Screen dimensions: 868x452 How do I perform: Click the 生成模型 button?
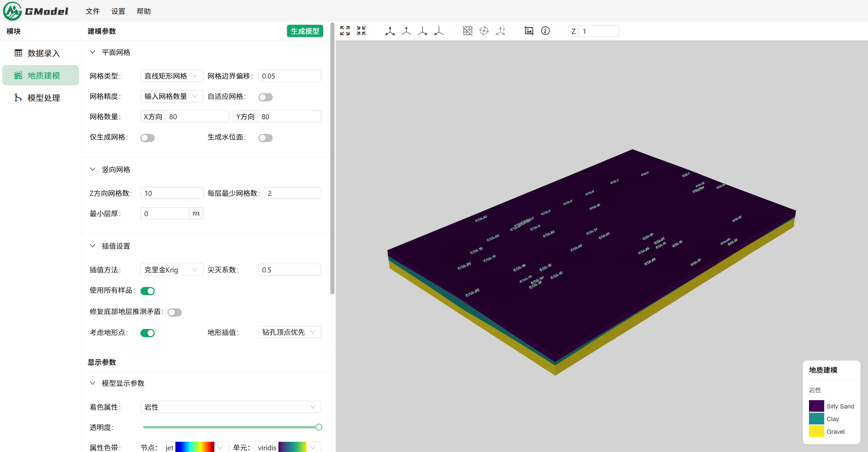(305, 31)
